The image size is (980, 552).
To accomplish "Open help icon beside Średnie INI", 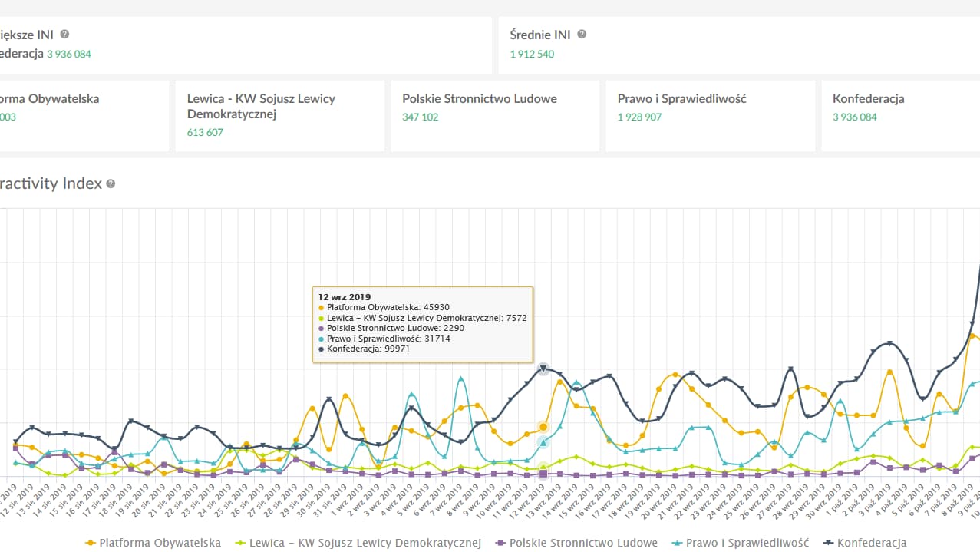I will pyautogui.click(x=582, y=35).
